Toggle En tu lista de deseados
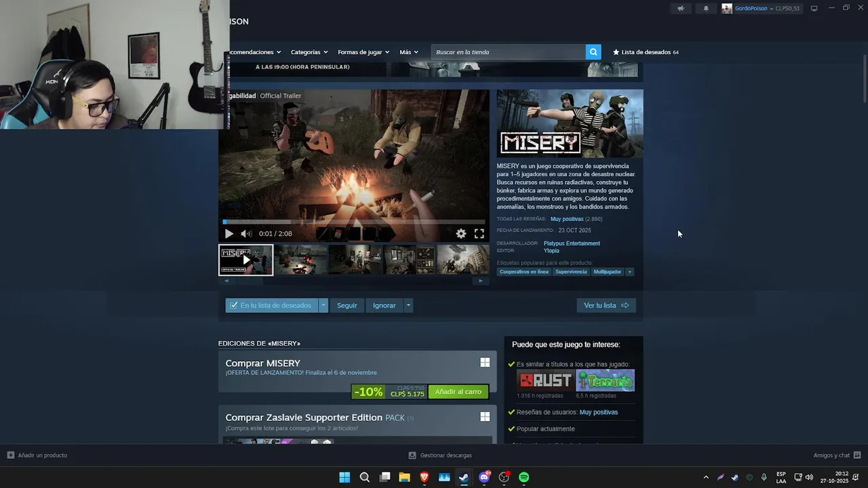Viewport: 868px width, 488px height. click(x=271, y=306)
